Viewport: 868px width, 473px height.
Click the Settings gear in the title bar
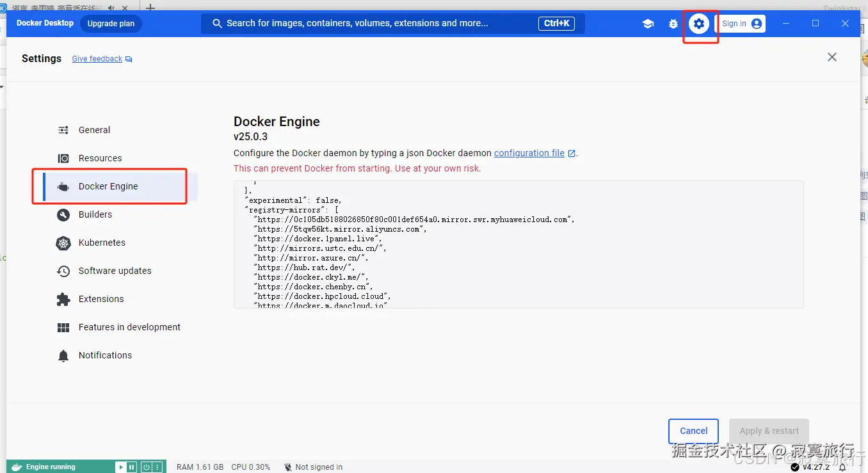tap(699, 24)
